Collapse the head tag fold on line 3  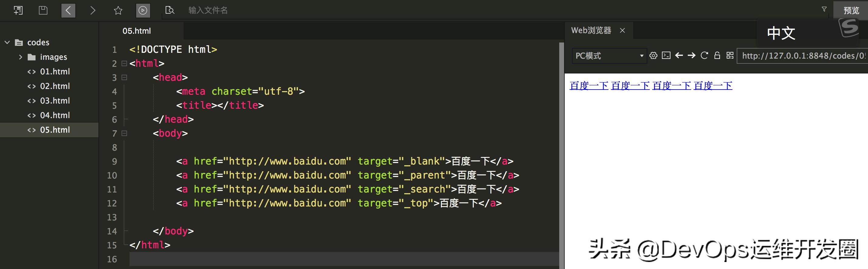coord(124,77)
